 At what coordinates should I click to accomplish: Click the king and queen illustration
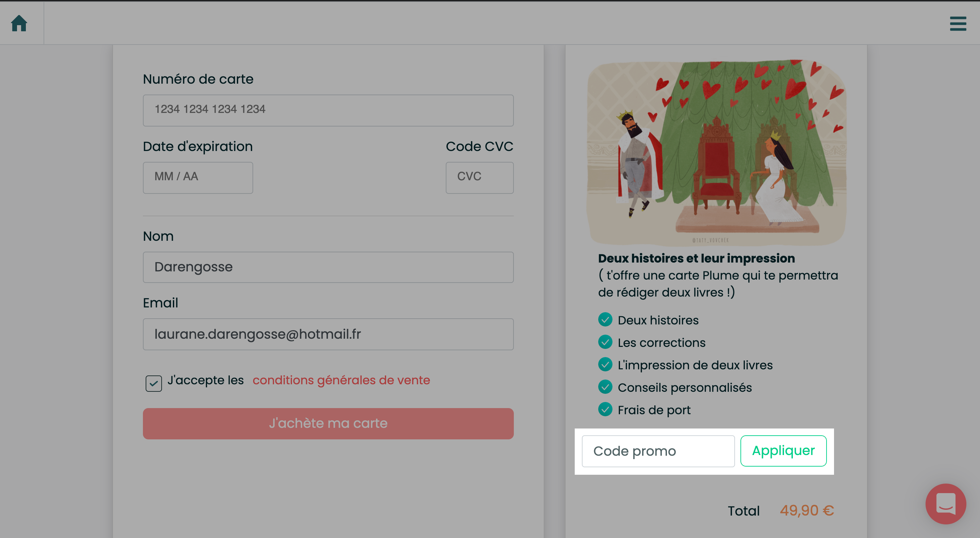[716, 152]
